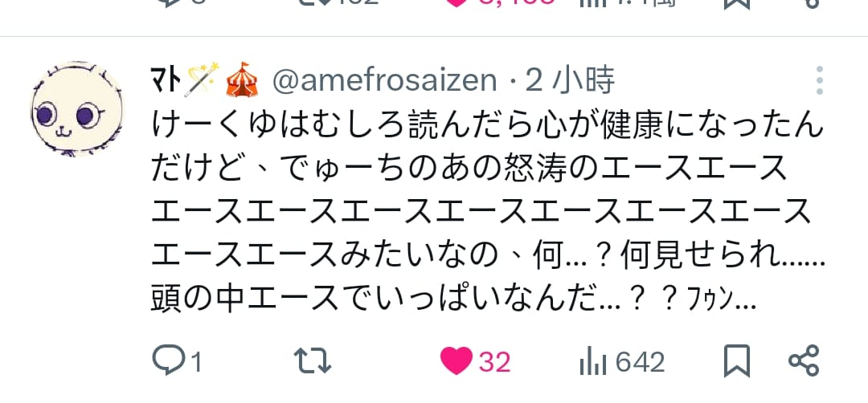
Task: Click the reply count 1
Action: click(194, 363)
